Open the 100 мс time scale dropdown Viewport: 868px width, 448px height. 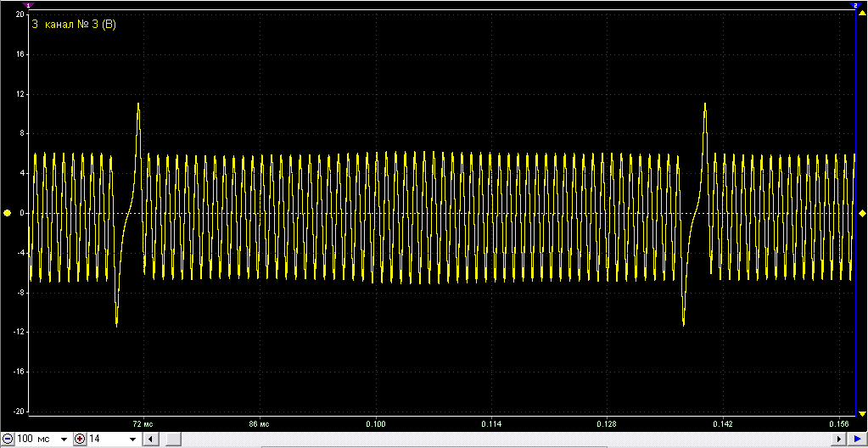64,440
